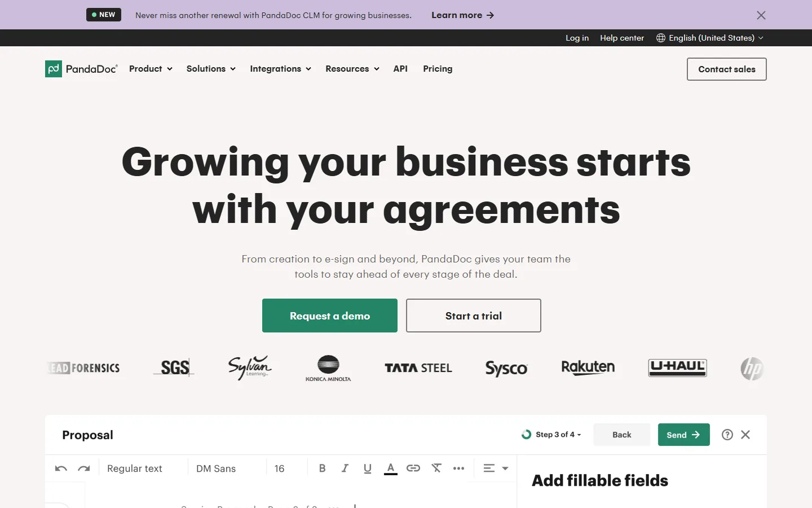This screenshot has width=812, height=508.
Task: Redo the edit in Proposal toolbar
Action: pyautogui.click(x=84, y=468)
